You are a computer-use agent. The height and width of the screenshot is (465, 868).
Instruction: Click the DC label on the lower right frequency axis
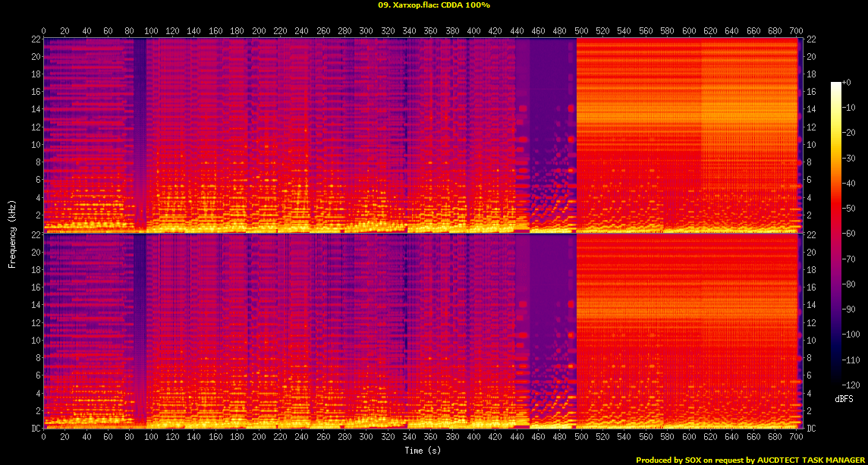pyautogui.click(x=810, y=428)
